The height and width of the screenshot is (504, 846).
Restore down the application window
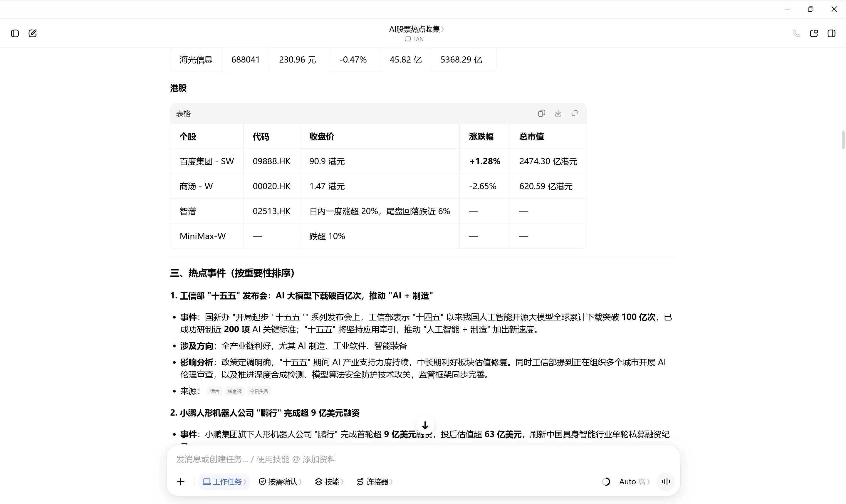pos(811,9)
